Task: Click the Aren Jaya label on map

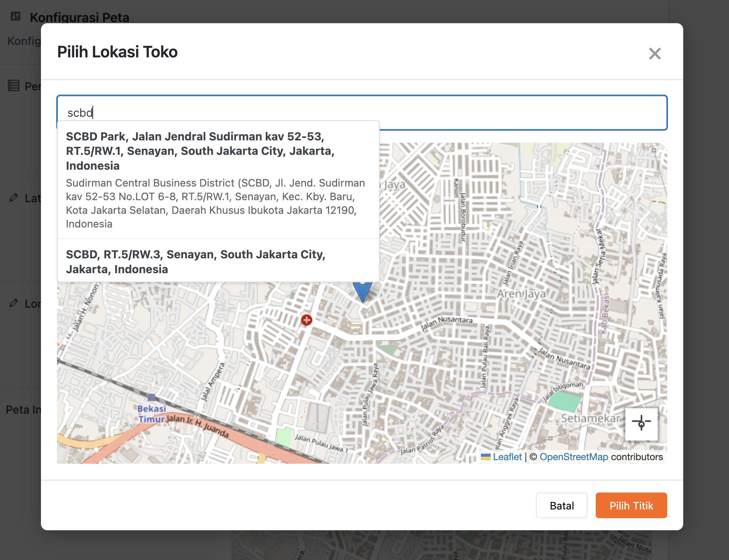Action: (521, 294)
